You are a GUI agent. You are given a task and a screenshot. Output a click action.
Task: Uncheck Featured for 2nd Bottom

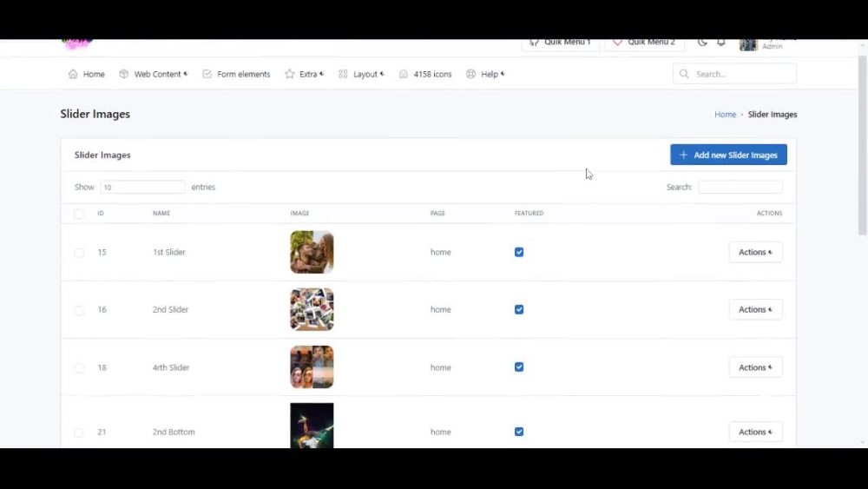(519, 432)
